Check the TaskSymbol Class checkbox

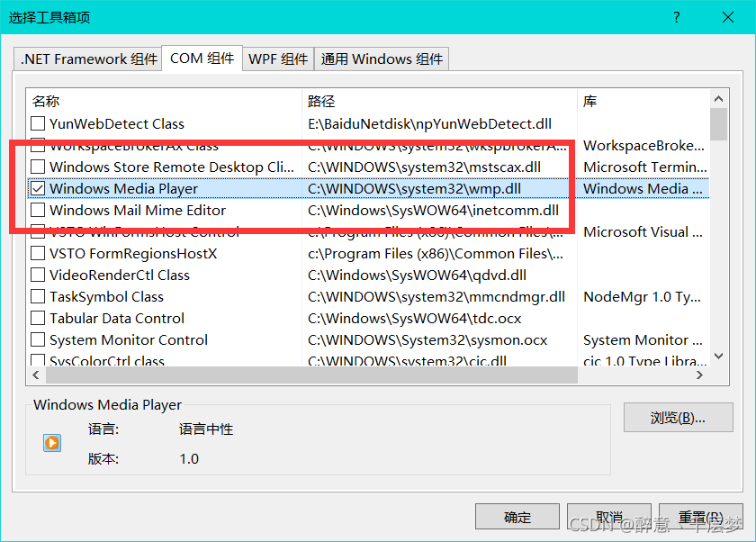(x=38, y=296)
